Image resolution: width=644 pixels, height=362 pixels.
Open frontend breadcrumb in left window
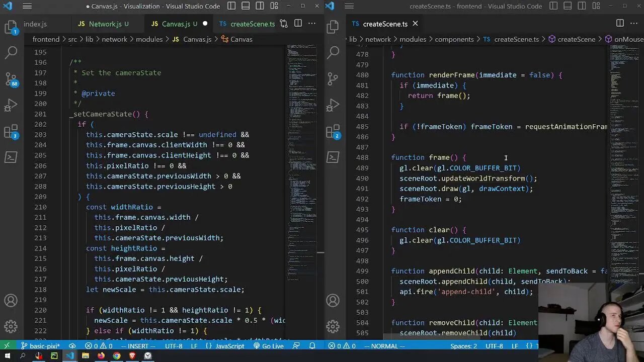pos(46,39)
